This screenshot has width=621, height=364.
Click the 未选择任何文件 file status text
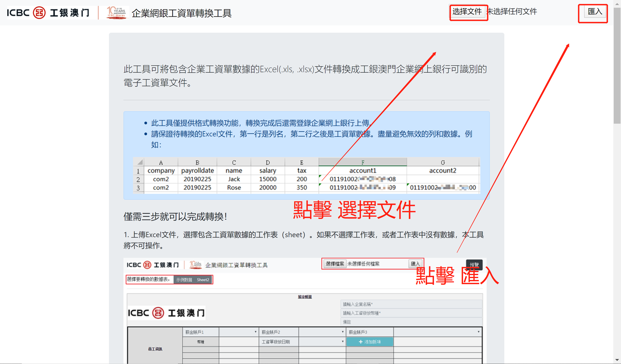click(x=512, y=12)
